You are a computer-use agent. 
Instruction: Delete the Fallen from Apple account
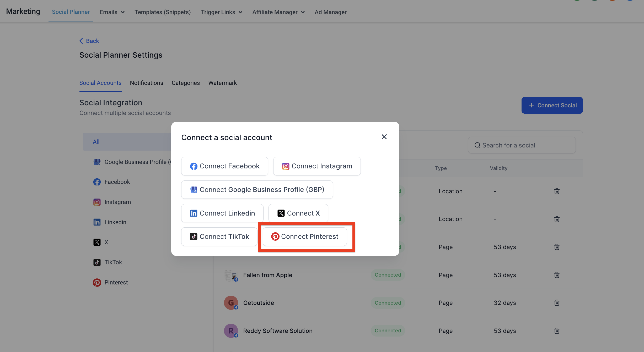click(557, 275)
